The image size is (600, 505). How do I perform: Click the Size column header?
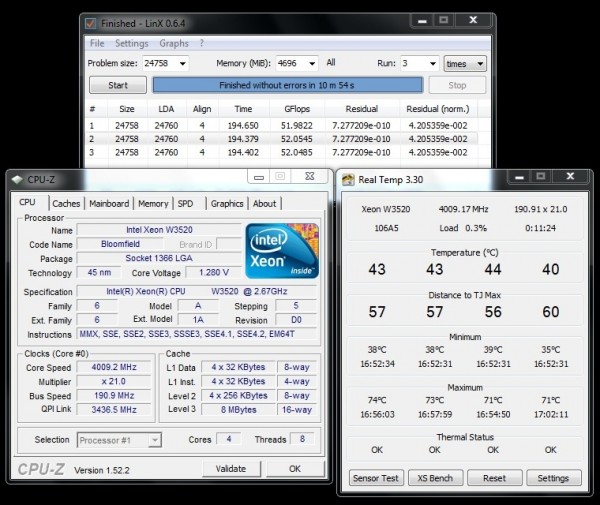click(x=127, y=109)
